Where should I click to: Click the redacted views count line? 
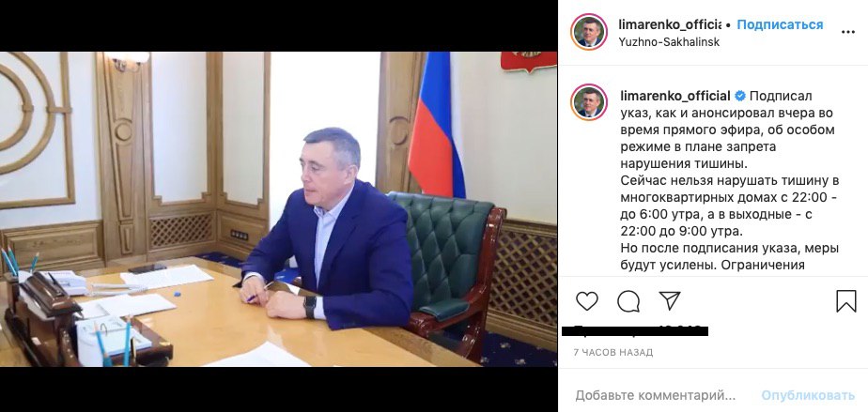635,331
